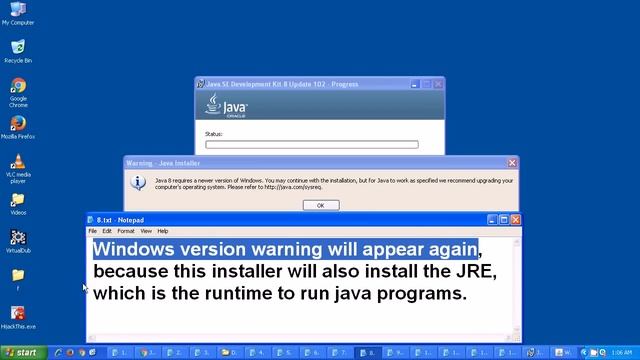The width and height of the screenshot is (640, 360).
Task: Click the info icon in Java warning dialog
Action: tap(138, 182)
